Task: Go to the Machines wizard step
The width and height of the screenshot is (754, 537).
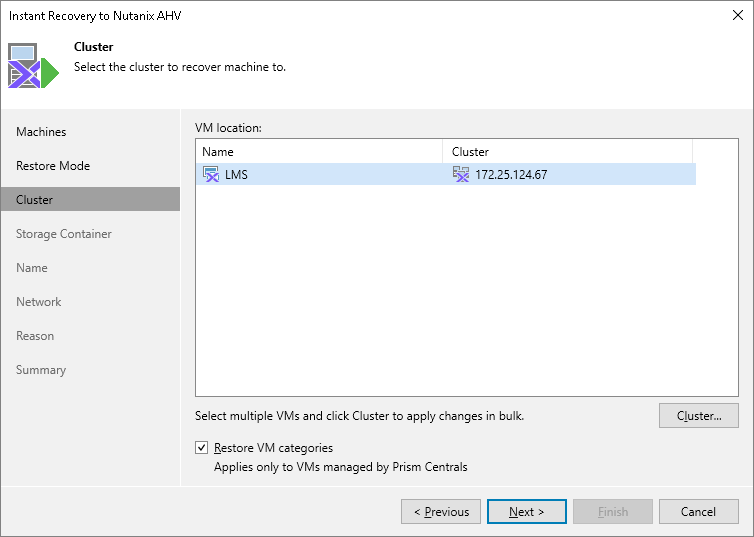Action: pyautogui.click(x=41, y=132)
